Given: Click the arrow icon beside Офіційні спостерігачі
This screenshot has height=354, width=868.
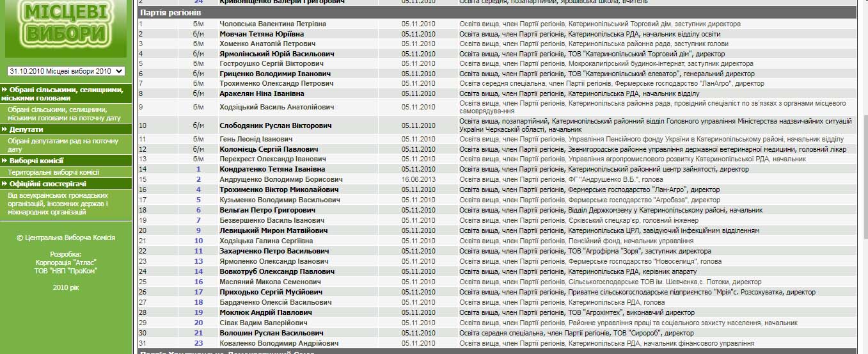Looking at the screenshot, I should [x=4, y=184].
